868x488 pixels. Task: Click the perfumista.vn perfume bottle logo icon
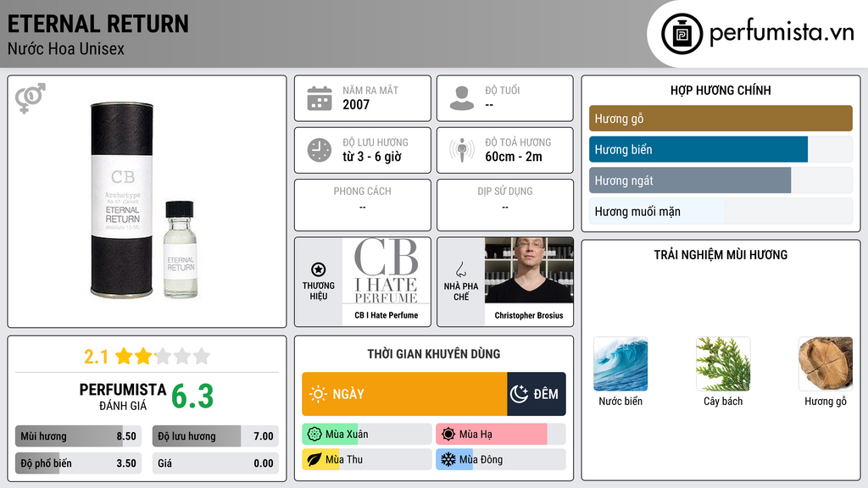682,34
